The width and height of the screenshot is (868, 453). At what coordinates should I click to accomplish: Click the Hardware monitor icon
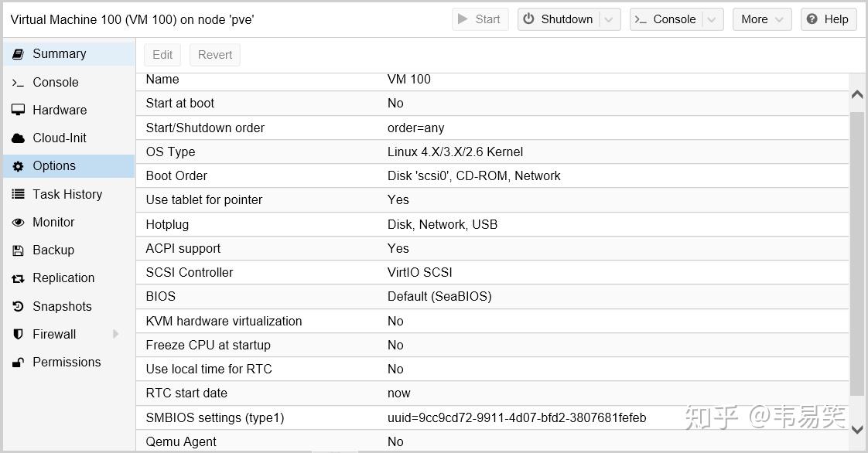pos(18,111)
